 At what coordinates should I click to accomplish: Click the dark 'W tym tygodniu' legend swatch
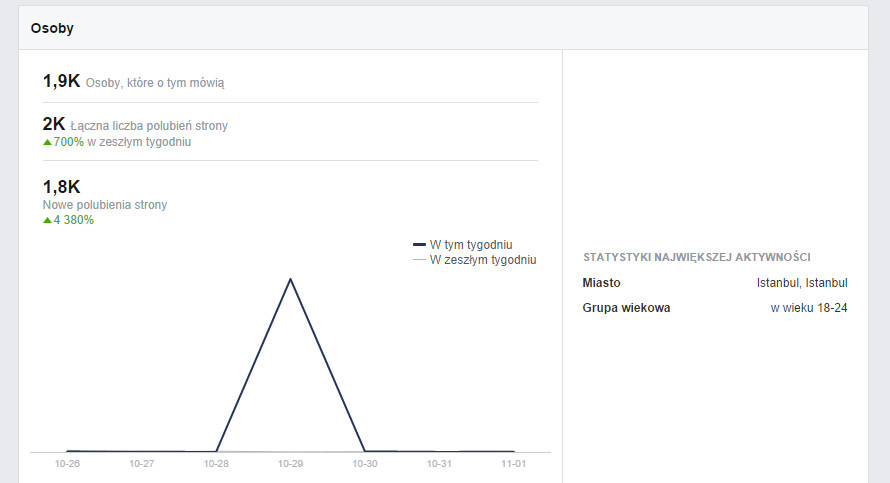coord(419,244)
